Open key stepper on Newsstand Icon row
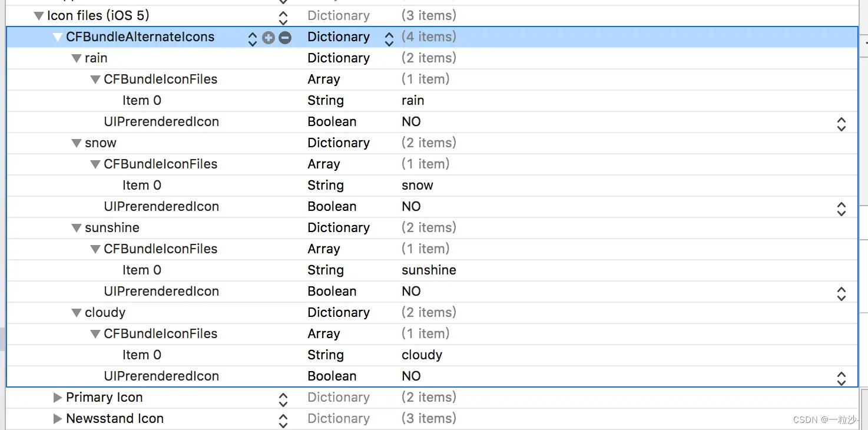868x430 pixels. coord(283,421)
